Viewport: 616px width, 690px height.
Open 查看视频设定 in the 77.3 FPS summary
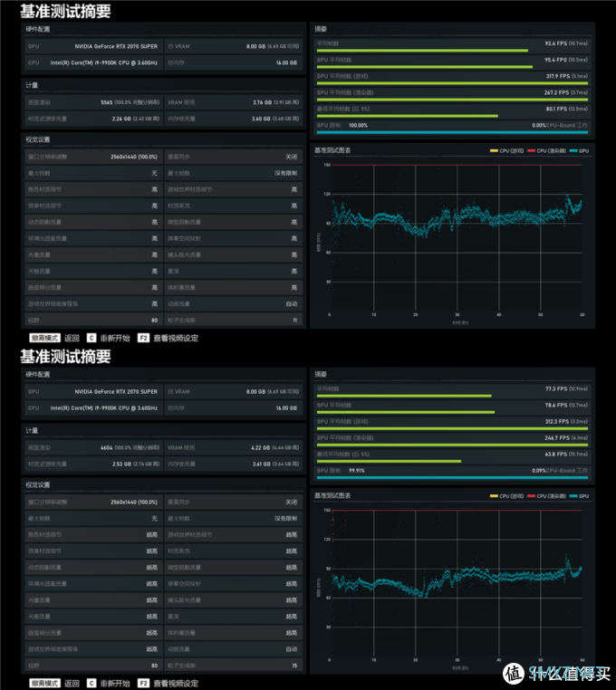176,683
